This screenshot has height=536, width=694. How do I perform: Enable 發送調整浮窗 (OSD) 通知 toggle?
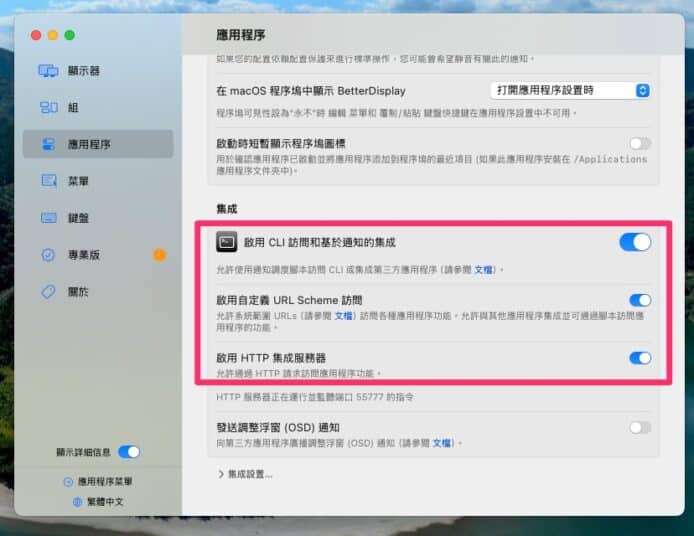tap(639, 427)
